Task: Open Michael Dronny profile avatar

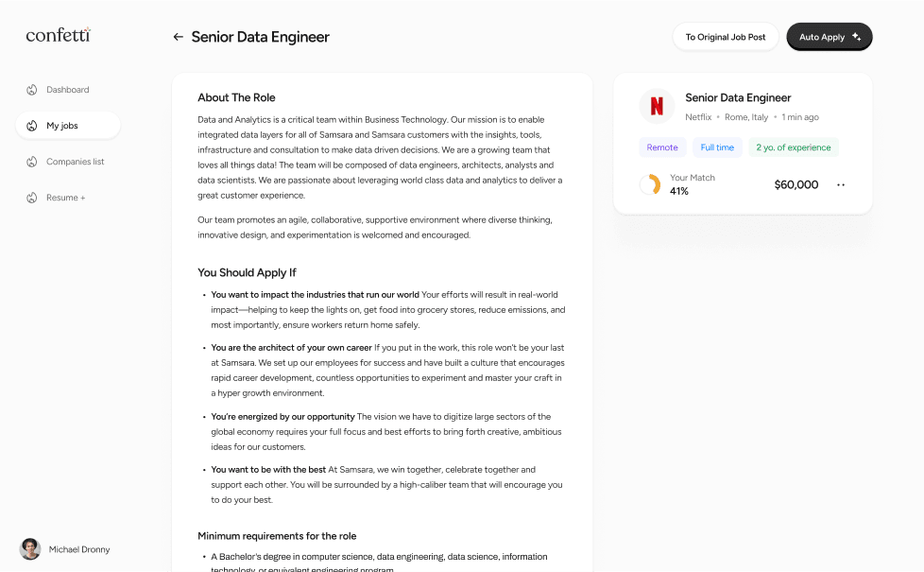Action: 30,549
